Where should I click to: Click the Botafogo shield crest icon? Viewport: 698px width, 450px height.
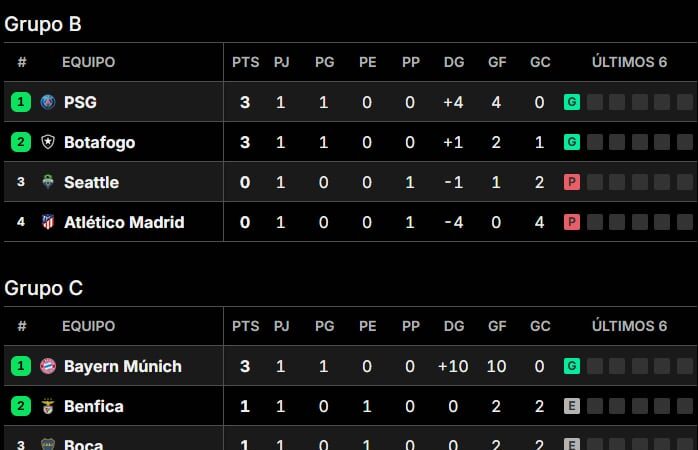pos(48,142)
